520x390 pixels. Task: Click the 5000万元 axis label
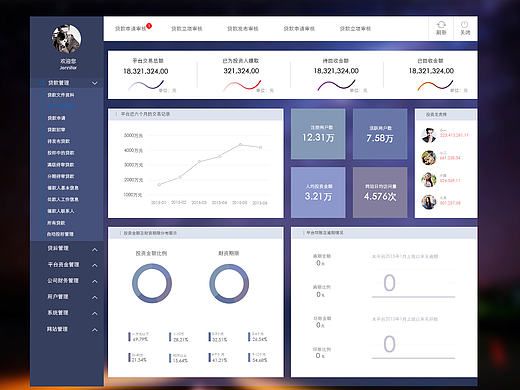133,135
